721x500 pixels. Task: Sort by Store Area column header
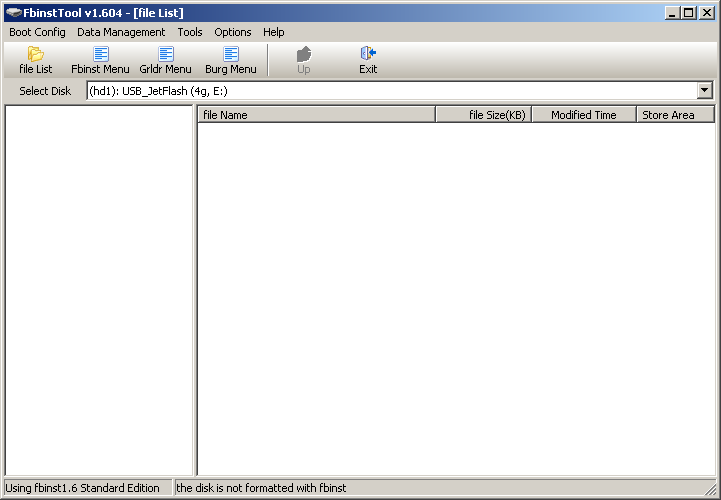pos(675,115)
